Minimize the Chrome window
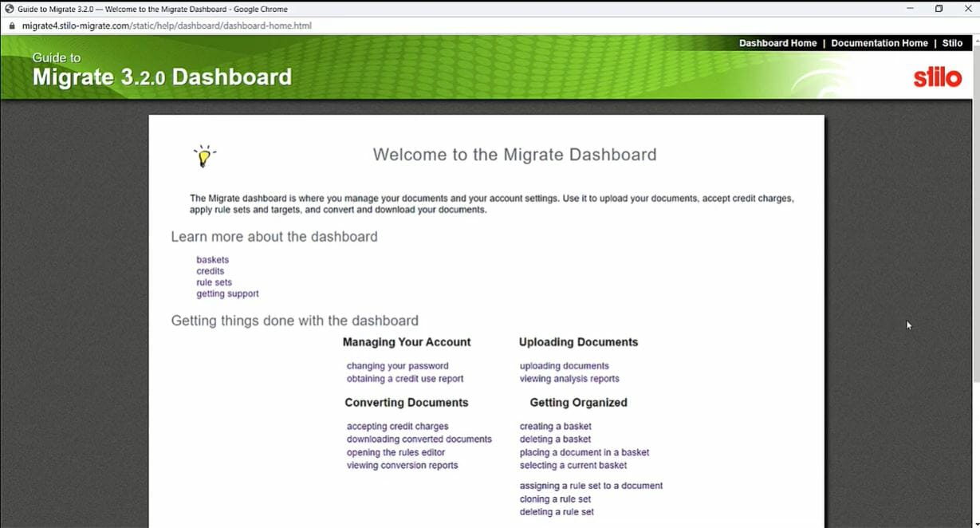The width and height of the screenshot is (980, 528). pyautogui.click(x=910, y=9)
